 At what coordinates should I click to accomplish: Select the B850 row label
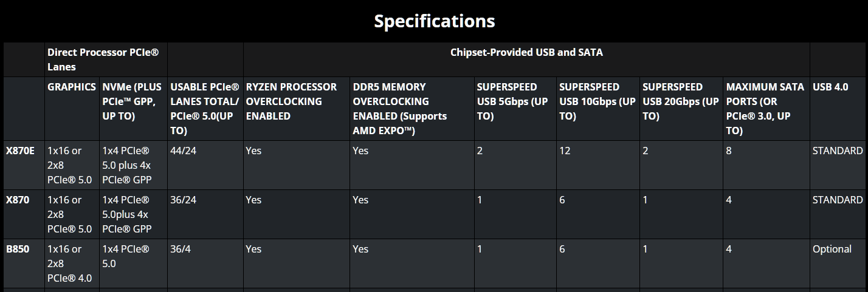click(x=18, y=249)
